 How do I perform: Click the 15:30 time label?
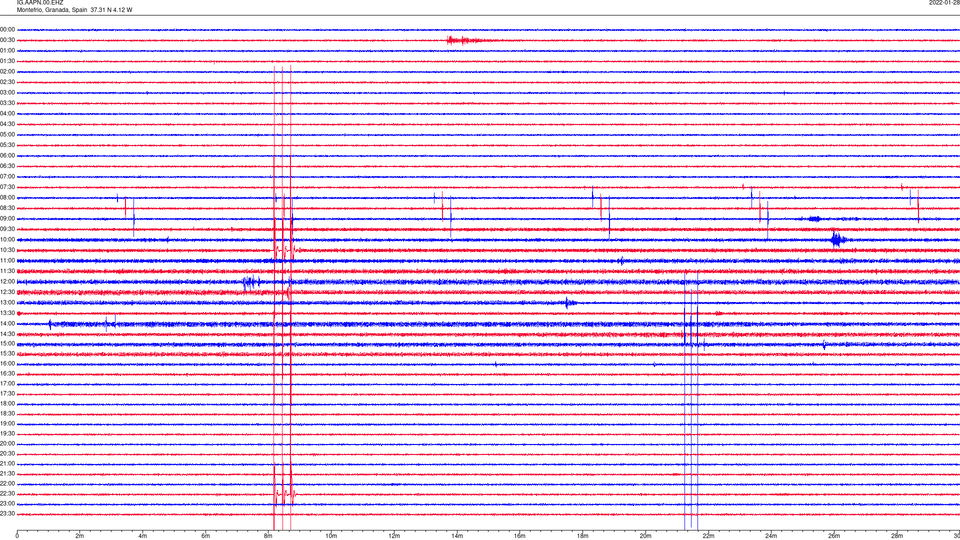pos(7,353)
